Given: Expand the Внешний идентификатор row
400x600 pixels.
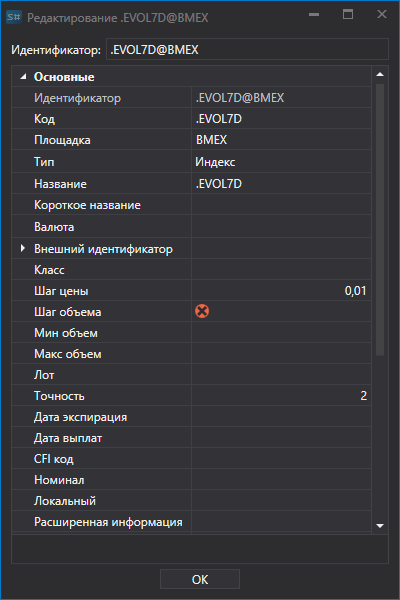Looking at the screenshot, I should (x=23, y=248).
